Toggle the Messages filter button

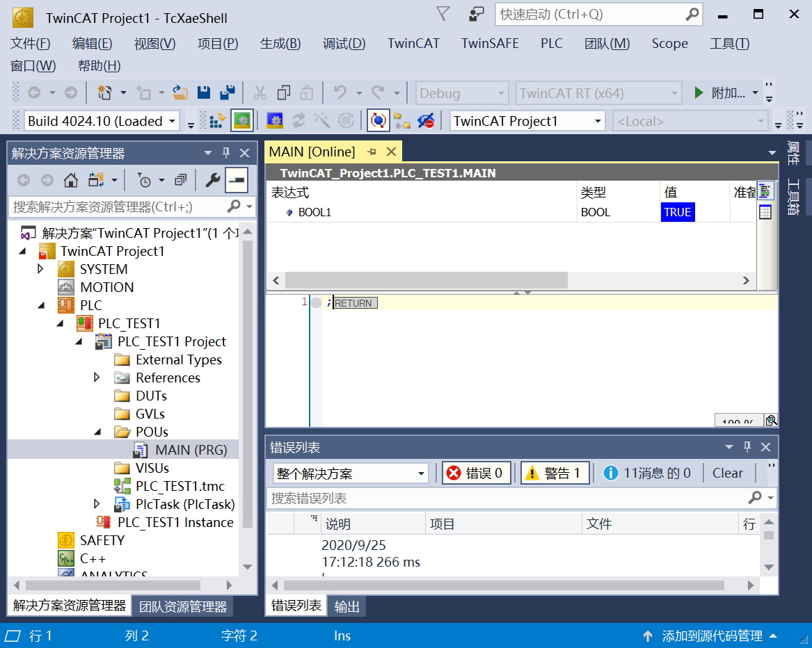pos(648,473)
